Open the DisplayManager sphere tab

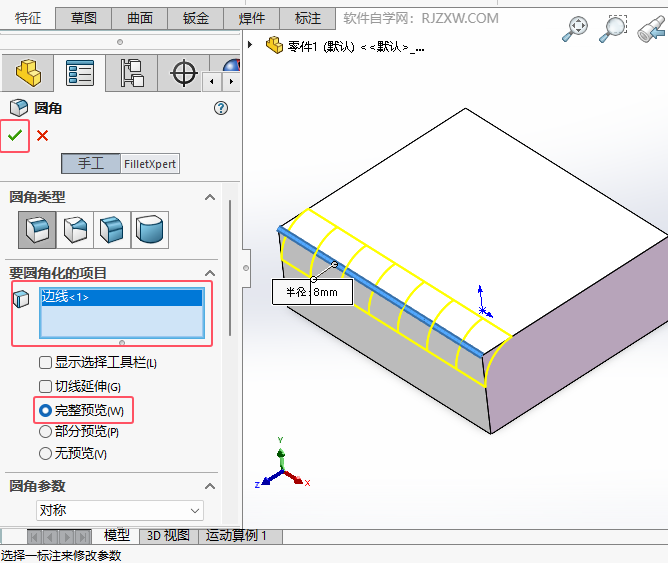click(x=230, y=64)
